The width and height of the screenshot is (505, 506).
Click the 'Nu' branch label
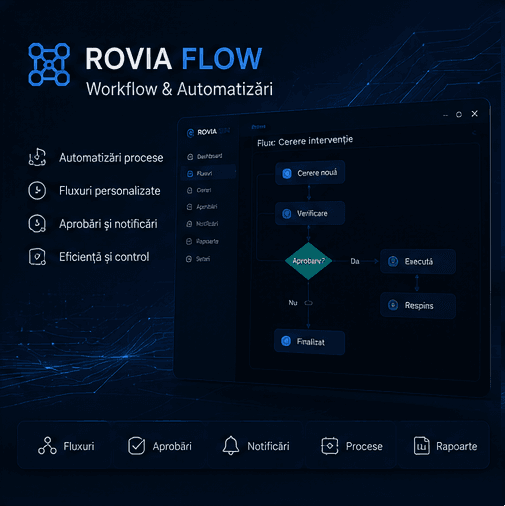tap(293, 303)
